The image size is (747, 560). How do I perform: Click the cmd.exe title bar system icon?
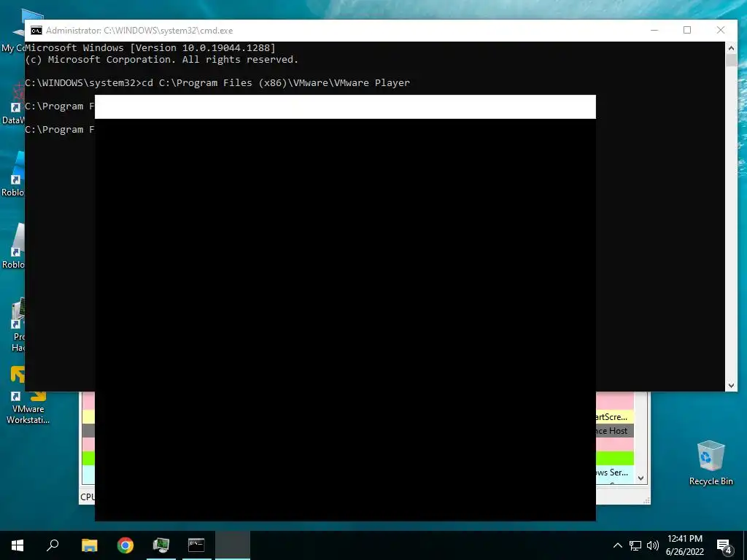(x=36, y=31)
